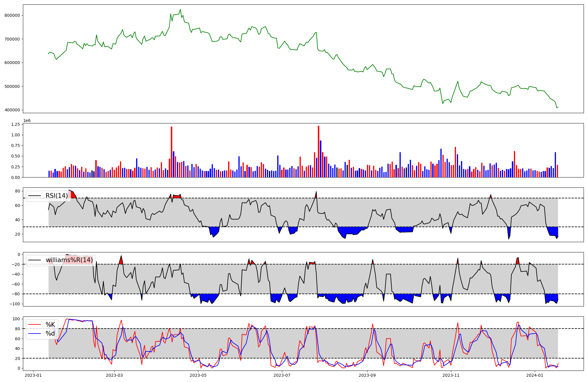Click the RSI(14) legend label
This screenshot has height=382, width=588.
click(x=56, y=196)
